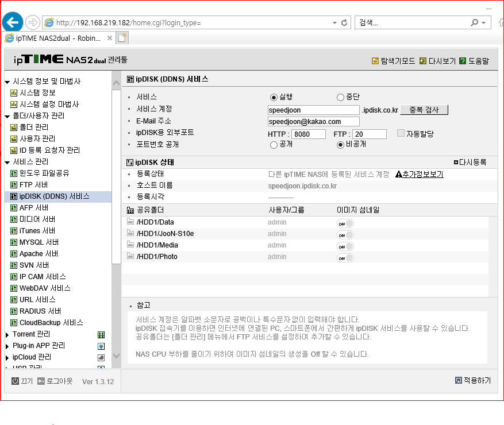Expand the Plug-in APP 관리 section
This screenshot has height=425, width=504.
[7, 347]
